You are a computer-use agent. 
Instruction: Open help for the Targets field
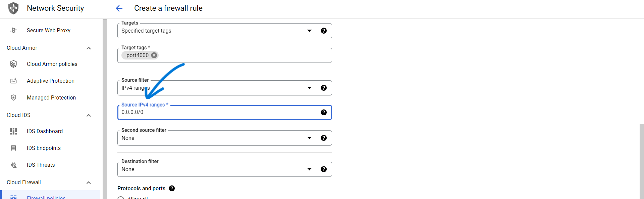[324, 31]
